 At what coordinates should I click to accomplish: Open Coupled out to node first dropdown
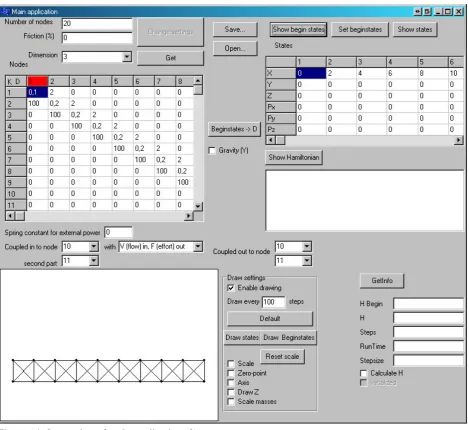(x=307, y=247)
